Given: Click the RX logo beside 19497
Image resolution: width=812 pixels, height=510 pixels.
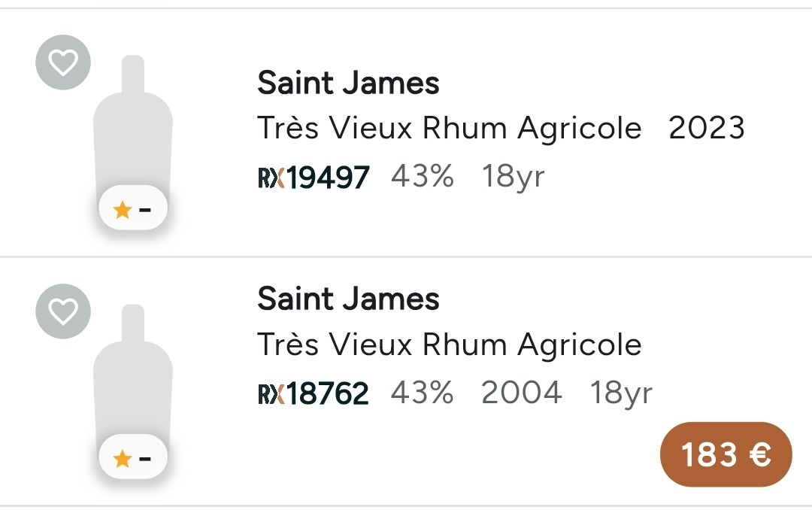Looking at the screenshot, I should 271,178.
